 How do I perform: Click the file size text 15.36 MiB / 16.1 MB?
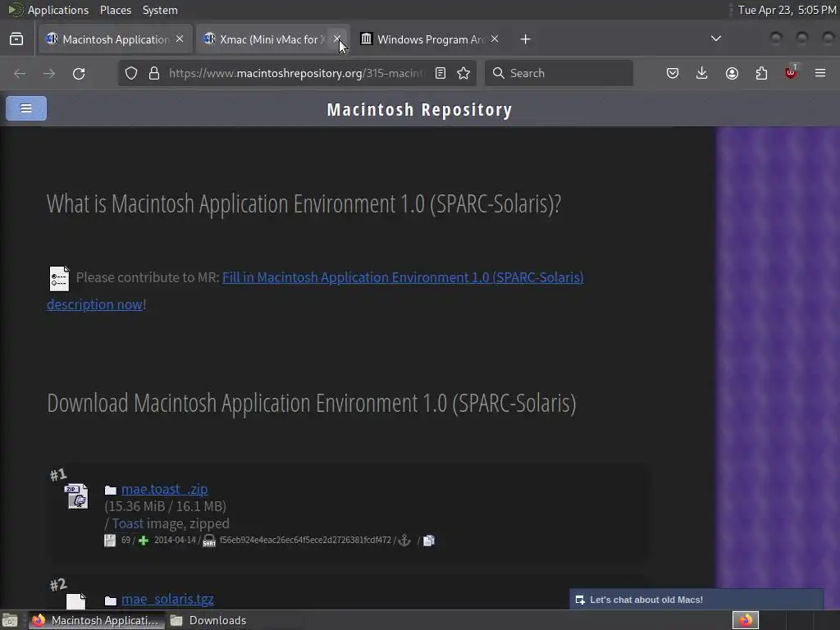166,506
